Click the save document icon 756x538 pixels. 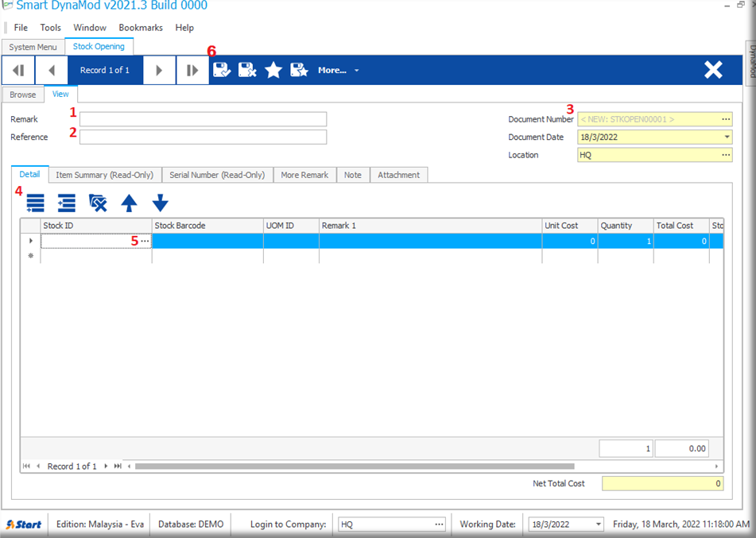tap(222, 70)
